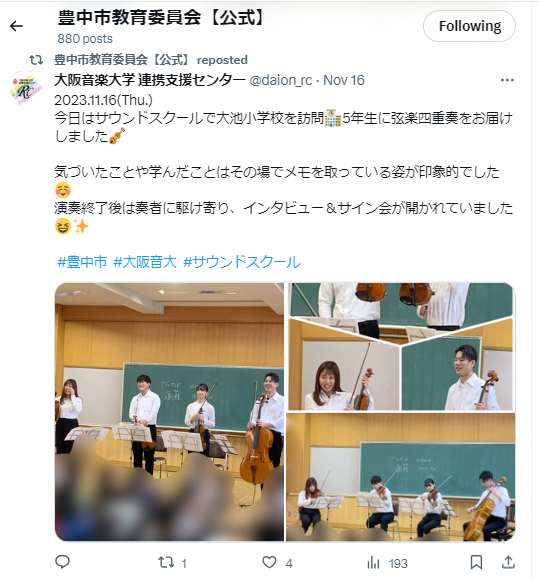The height and width of the screenshot is (579, 539).
Task: Share the post via upload icon
Action: point(508,562)
